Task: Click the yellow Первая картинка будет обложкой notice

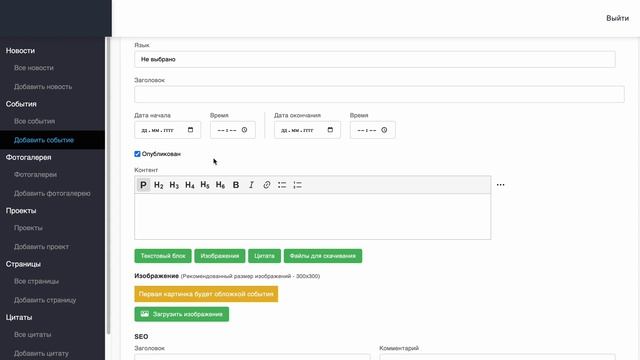Action: (206, 294)
